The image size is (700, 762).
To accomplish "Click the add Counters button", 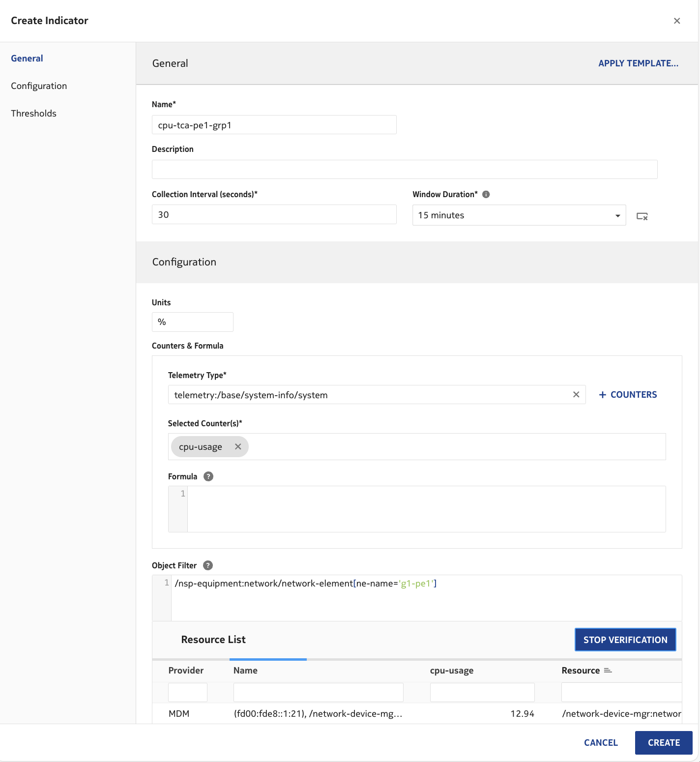I will (628, 395).
